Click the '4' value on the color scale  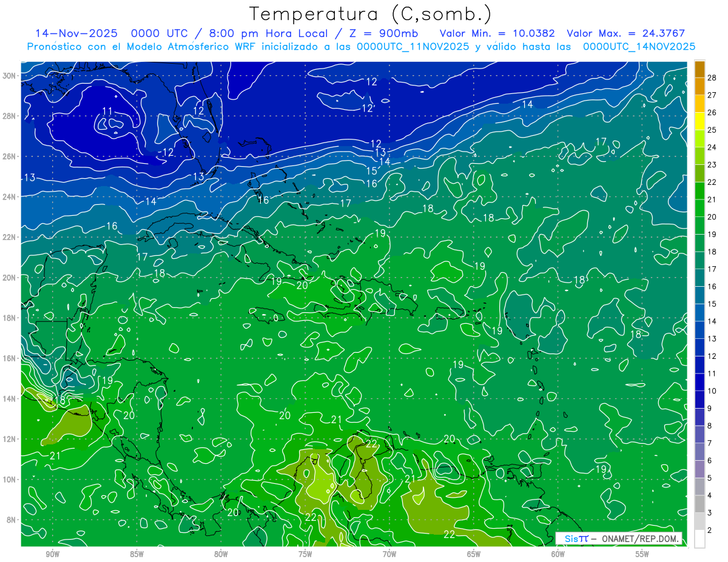(710, 495)
